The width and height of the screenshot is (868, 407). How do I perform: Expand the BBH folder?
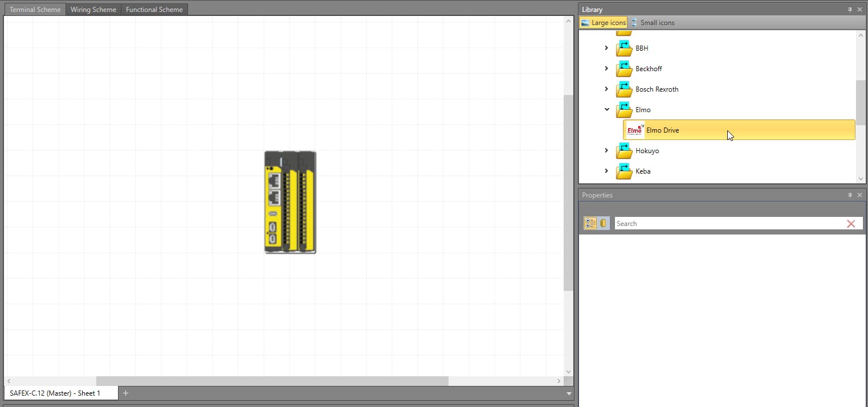pyautogui.click(x=606, y=48)
